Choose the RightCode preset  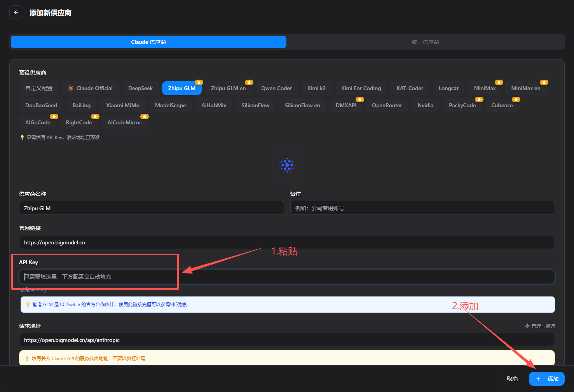coord(79,122)
